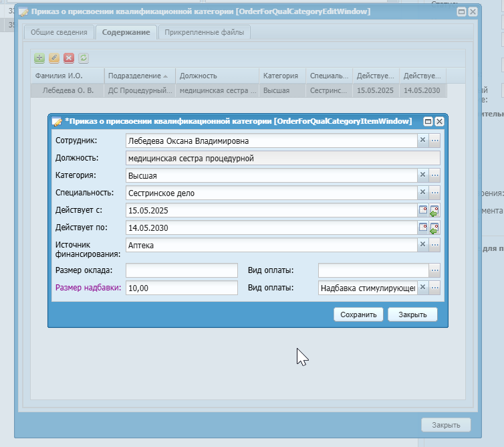Viewport: 504px width, 447px height.
Task: Clear the Категория field
Action: 422,175
